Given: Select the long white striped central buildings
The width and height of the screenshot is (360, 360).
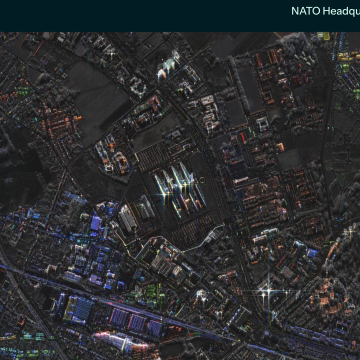Looking at the screenshot, I should (x=179, y=190).
